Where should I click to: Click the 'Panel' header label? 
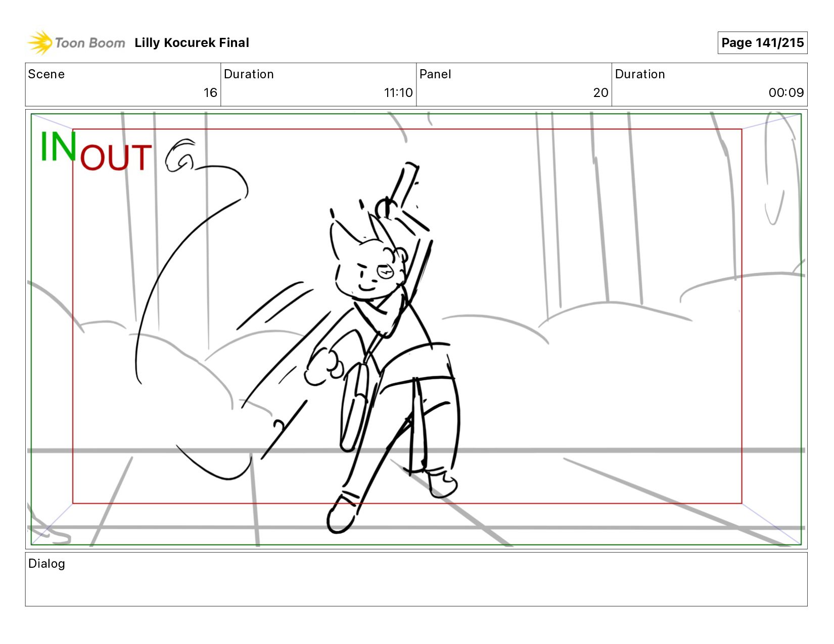coord(435,74)
